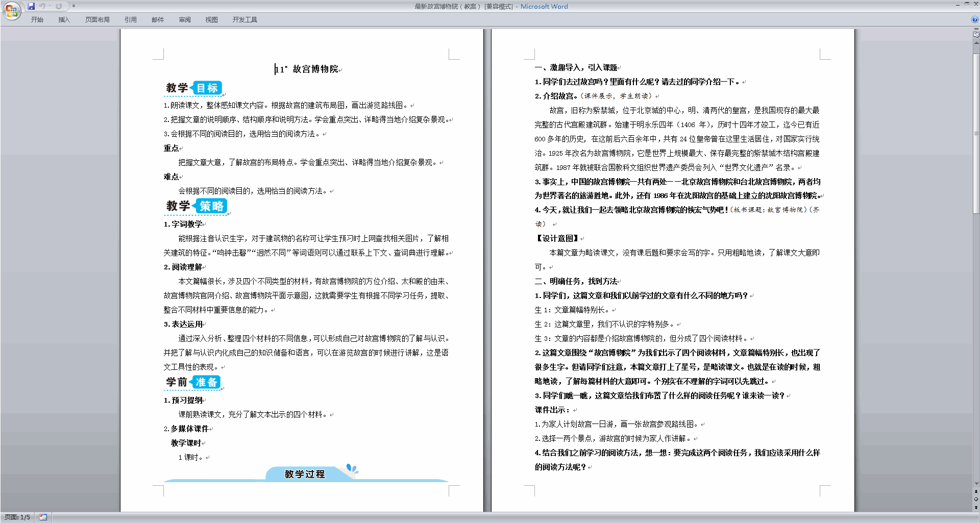Select the 审阅 ribbon tab

coord(185,20)
